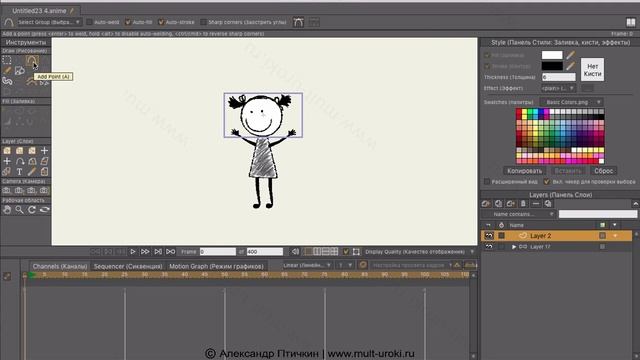
Task: Select the Zoom Workspace magnifier tool
Action: pos(19,210)
